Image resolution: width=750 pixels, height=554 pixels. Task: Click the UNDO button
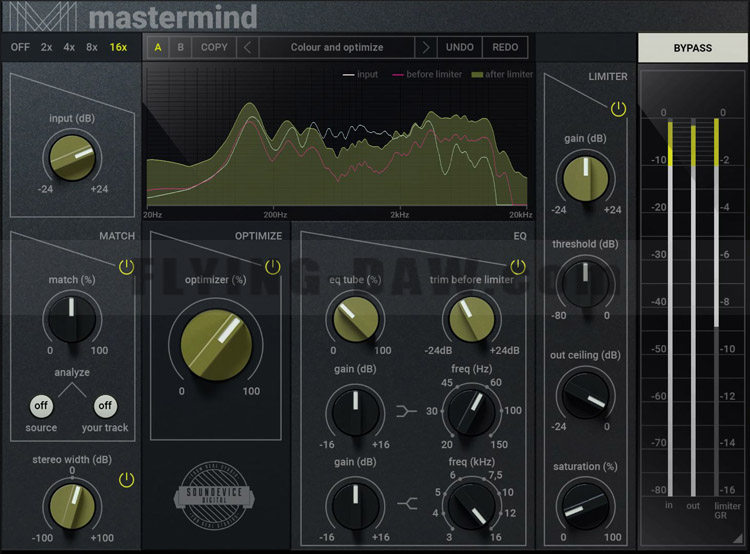pyautogui.click(x=460, y=47)
